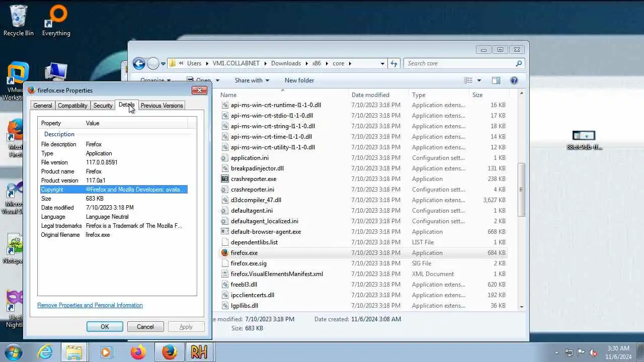This screenshot has width=644, height=362.
Task: Click the file list vertical scrollbar thumb
Action: [521, 190]
